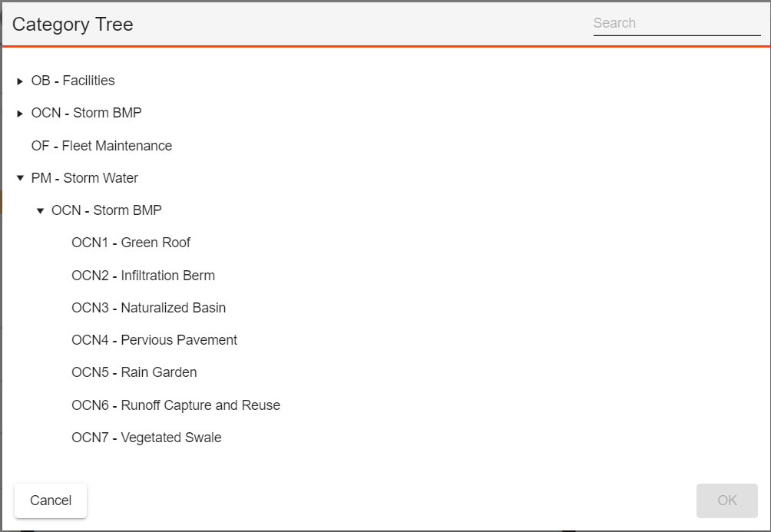The height and width of the screenshot is (532, 771).
Task: Click the OK button
Action: (x=726, y=501)
